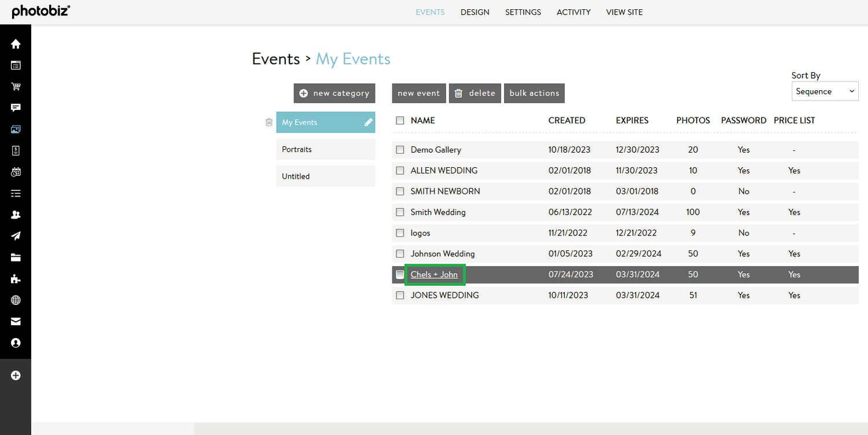868x435 pixels.
Task: Open the bulk actions menu
Action: point(534,93)
